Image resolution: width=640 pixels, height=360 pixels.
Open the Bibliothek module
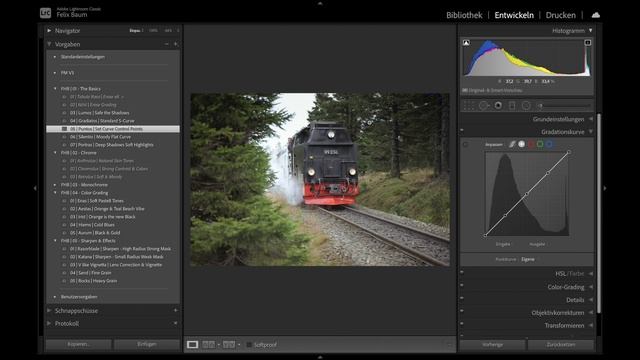[x=464, y=15]
